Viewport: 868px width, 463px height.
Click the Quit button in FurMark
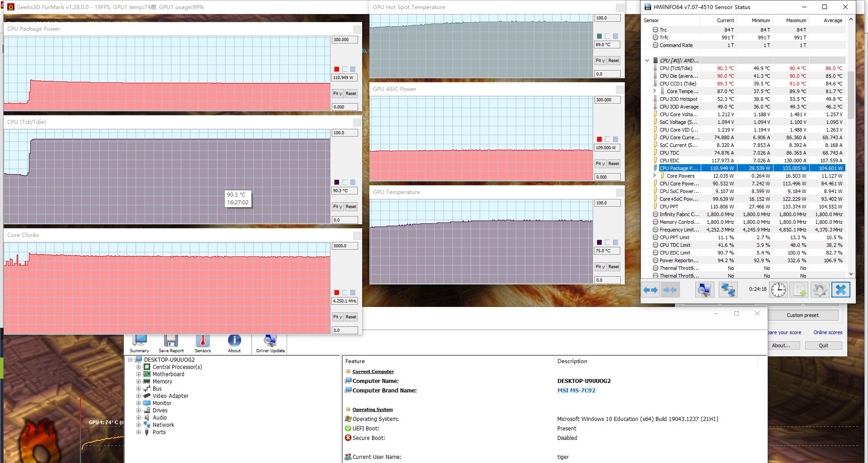click(823, 345)
